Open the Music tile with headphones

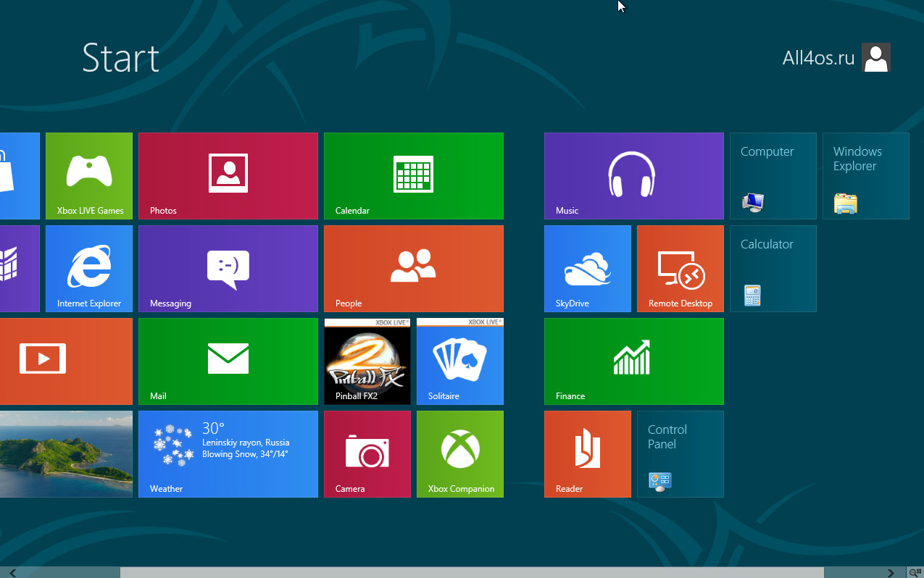click(634, 176)
